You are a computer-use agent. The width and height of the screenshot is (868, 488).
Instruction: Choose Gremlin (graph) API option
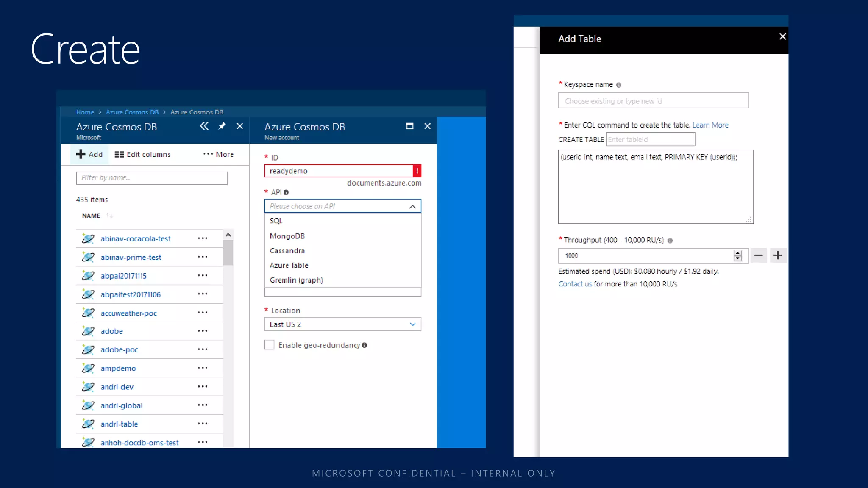296,280
